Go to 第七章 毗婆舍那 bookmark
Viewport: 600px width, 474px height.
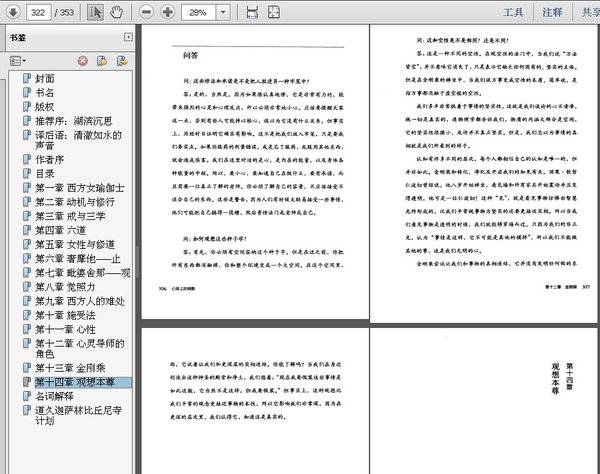83,273
